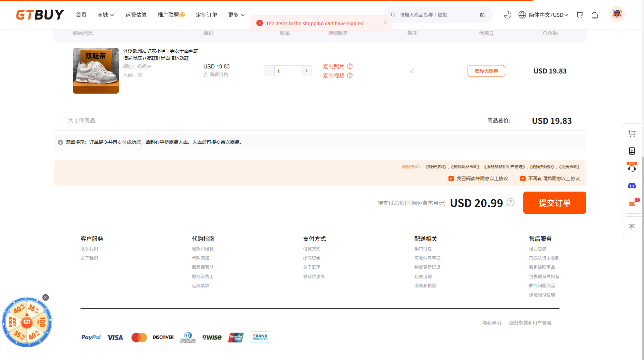The height and width of the screenshot is (360, 644).
Task: Expand the 商城 dropdown menu
Action: point(106,15)
